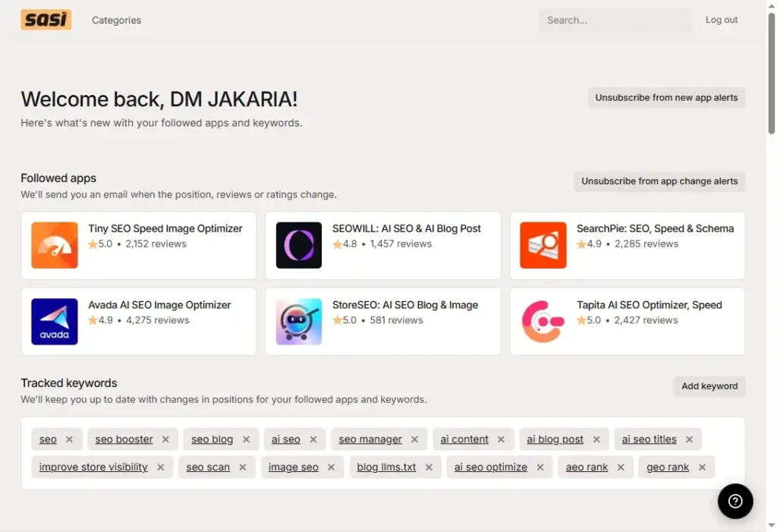This screenshot has width=777, height=532.
Task: Click the Search input field
Action: pyautogui.click(x=615, y=20)
